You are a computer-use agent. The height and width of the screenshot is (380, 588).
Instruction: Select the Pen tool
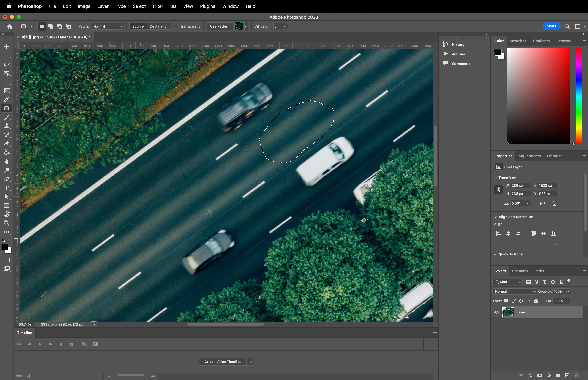click(7, 179)
